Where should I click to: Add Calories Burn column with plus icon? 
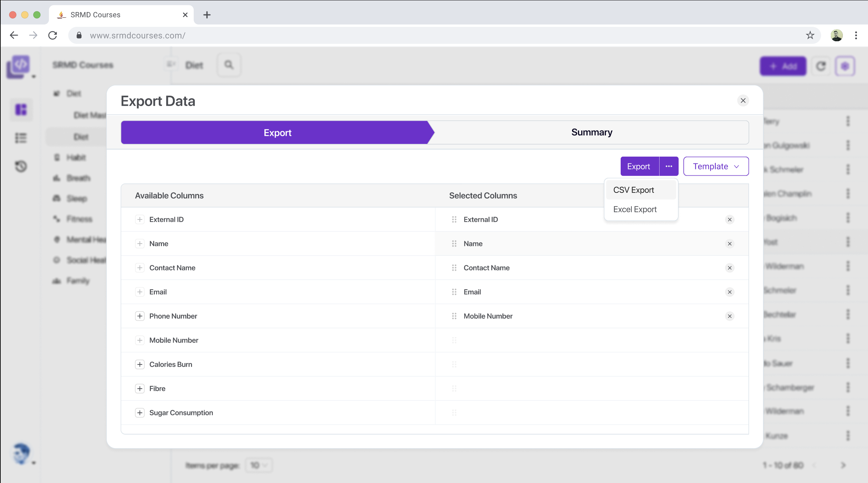click(139, 364)
